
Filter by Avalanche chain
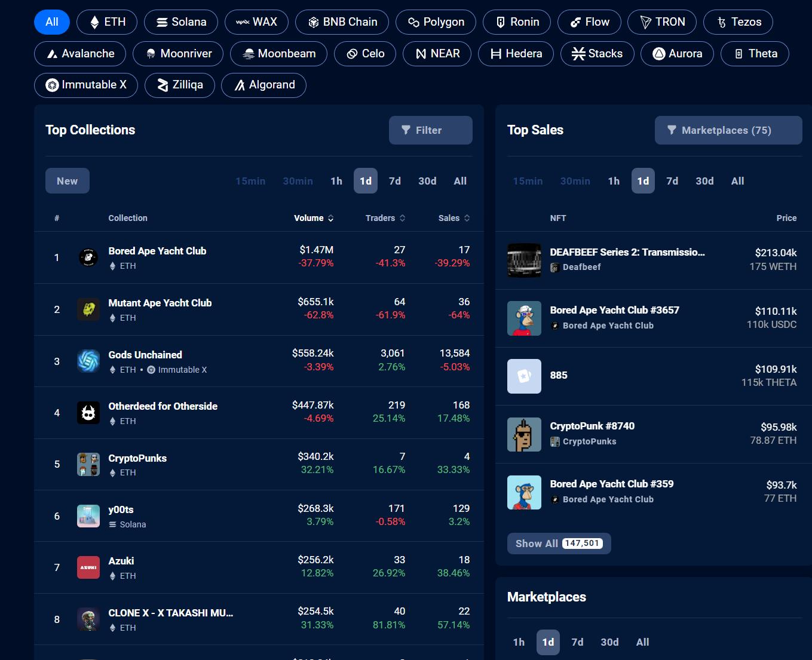[x=80, y=54]
